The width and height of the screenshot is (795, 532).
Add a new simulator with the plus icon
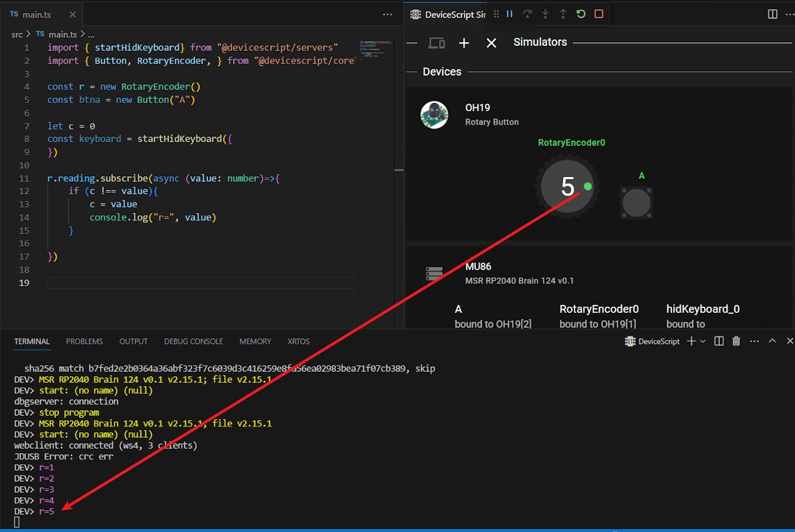[x=464, y=43]
